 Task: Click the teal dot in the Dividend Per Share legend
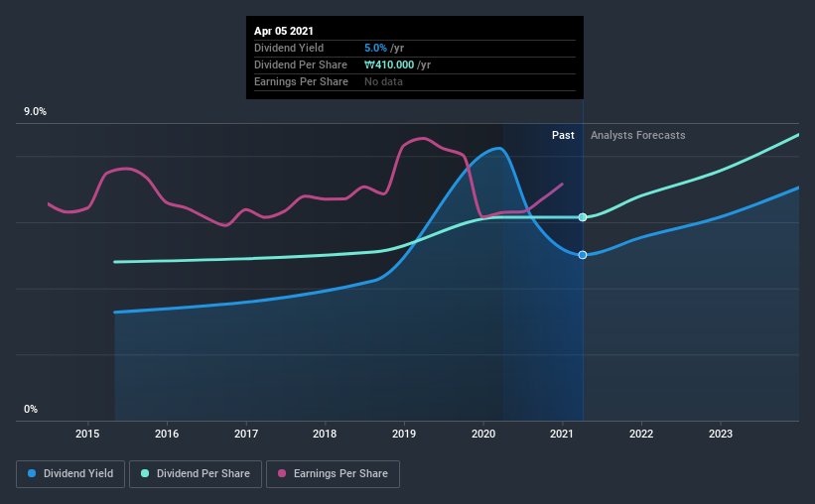click(x=144, y=474)
